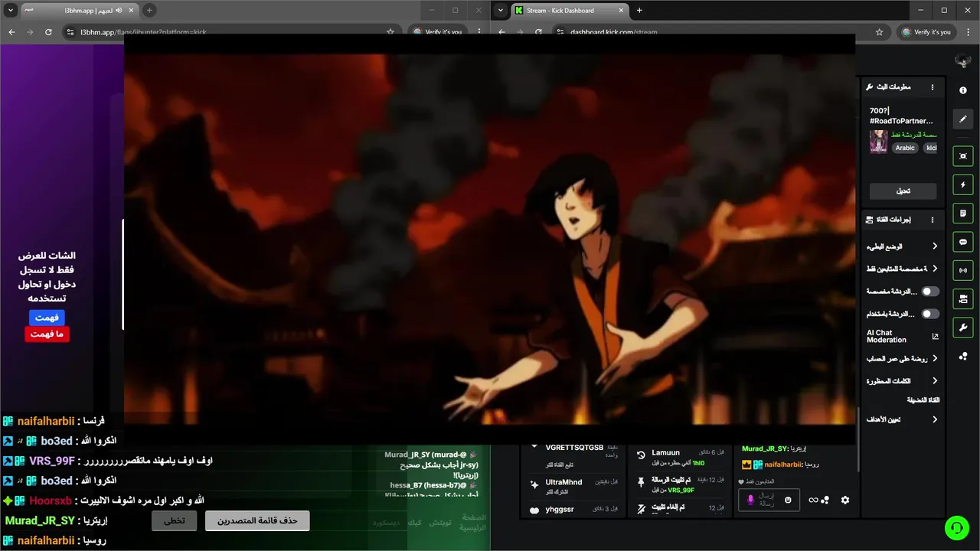Toggle the lower chat switch above AI Chat Moderation

930,314
